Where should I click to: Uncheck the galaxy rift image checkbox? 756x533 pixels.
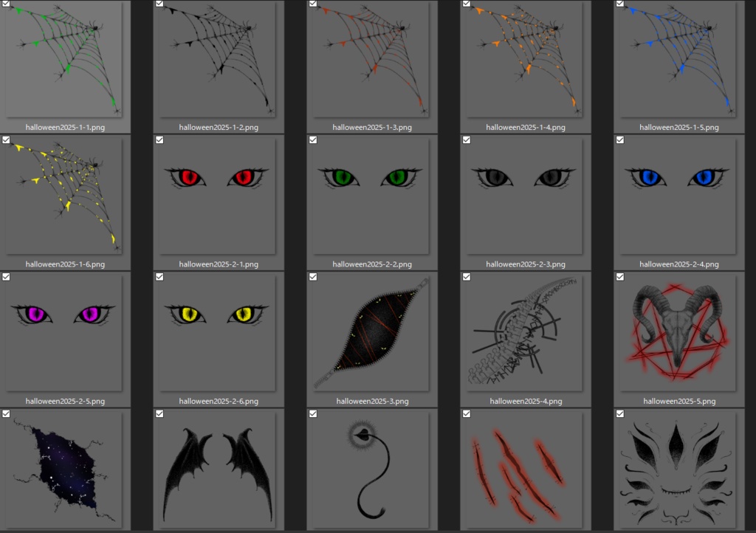[x=6, y=413]
